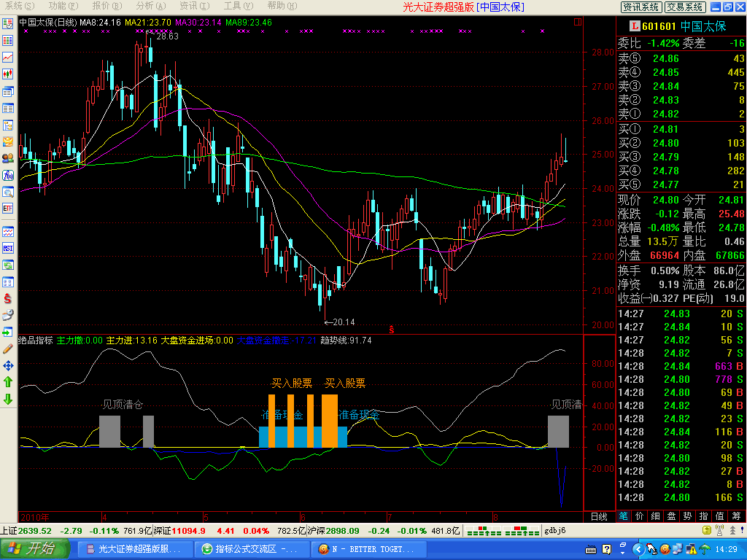Click the 日线 period selector
The width and height of the screenshot is (747, 560).
[599, 516]
